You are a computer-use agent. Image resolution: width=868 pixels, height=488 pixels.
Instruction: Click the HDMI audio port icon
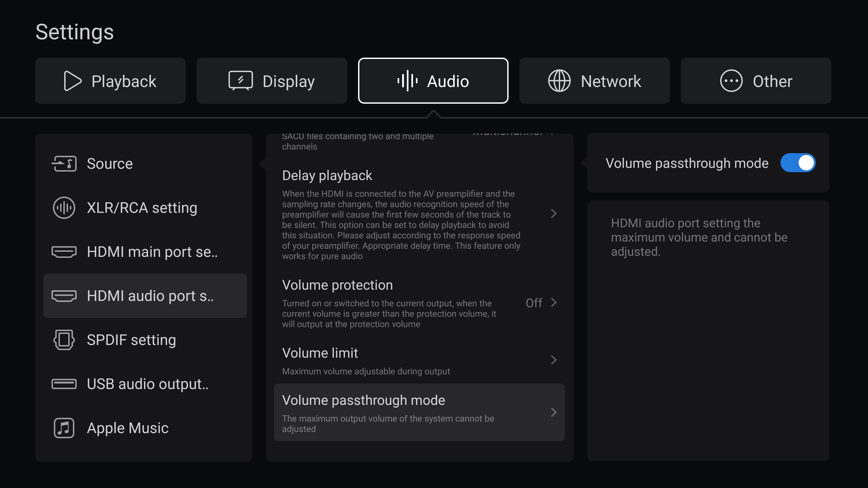(x=64, y=296)
